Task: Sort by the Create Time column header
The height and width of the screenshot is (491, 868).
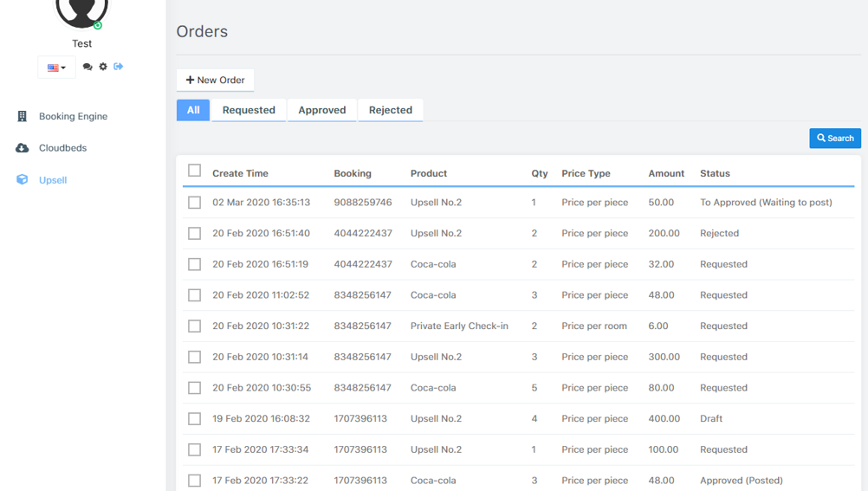Action: click(x=240, y=173)
